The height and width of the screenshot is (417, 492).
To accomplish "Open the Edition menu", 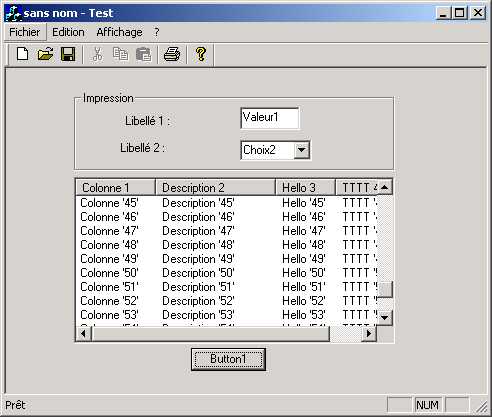I will click(68, 32).
